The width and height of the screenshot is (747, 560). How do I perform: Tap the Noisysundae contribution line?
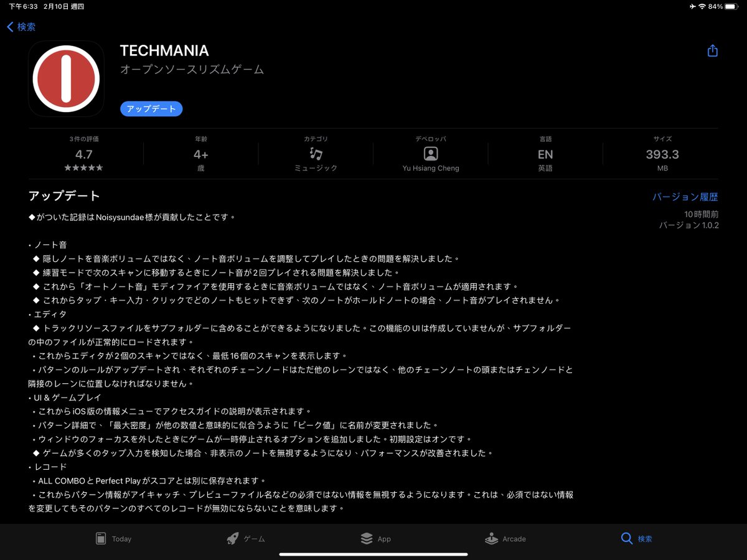click(132, 217)
